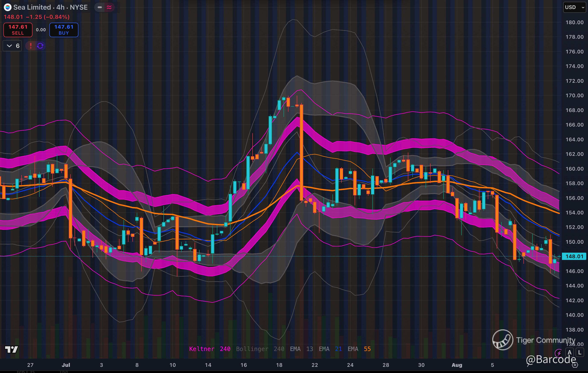Click the orange EMA 55 label
This screenshot has width=588, height=373.
[359, 349]
